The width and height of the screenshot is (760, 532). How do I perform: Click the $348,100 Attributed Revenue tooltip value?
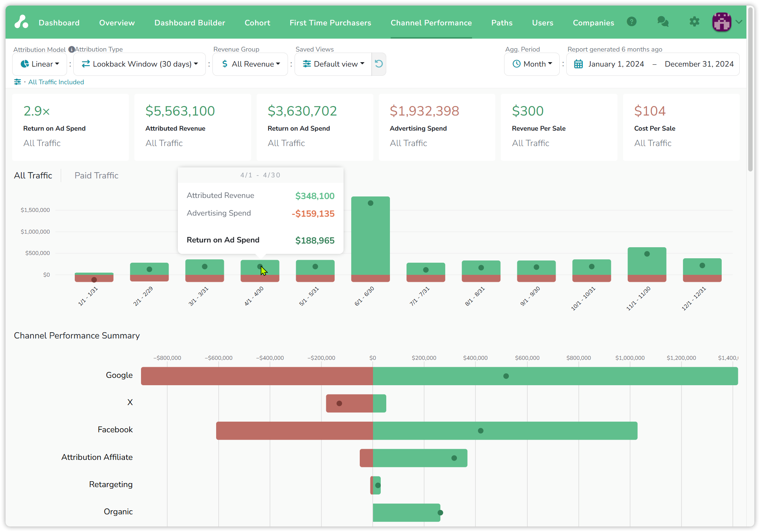[x=315, y=196]
